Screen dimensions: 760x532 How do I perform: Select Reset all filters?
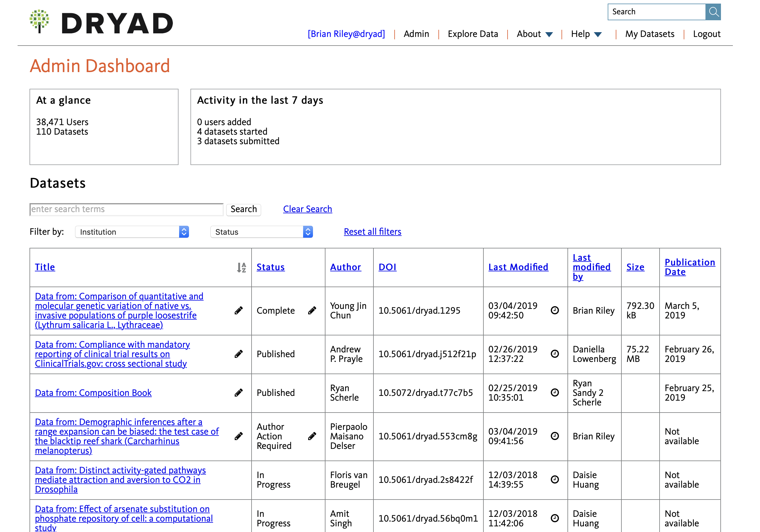(x=372, y=231)
